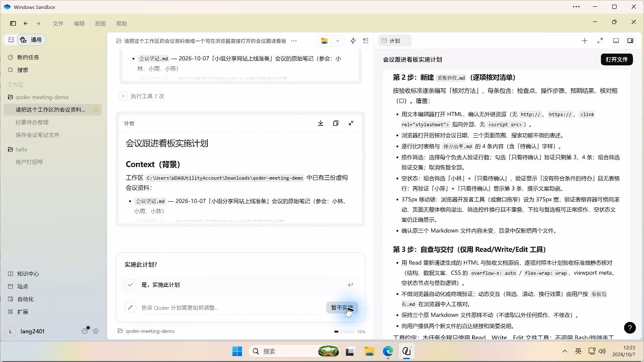Image resolution: width=644 pixels, height=362 pixels.
Task: Toggle the right side panel layout icon
Action: (630, 41)
